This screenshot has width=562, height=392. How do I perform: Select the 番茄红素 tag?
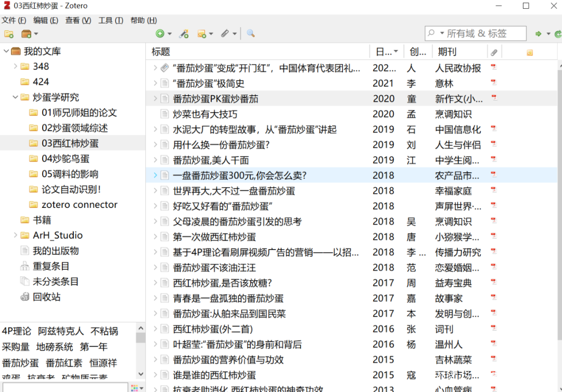(64, 363)
